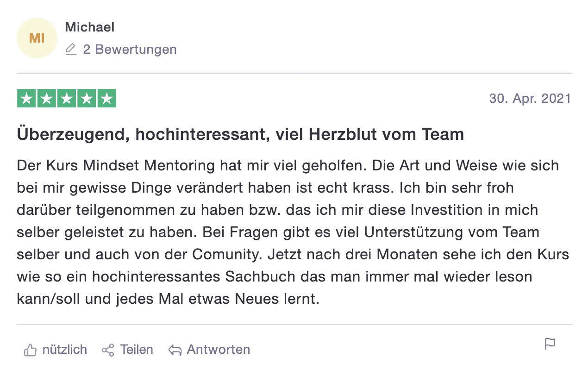The image size is (588, 376).
Task: Click the second green rating star
Action: coord(47,98)
